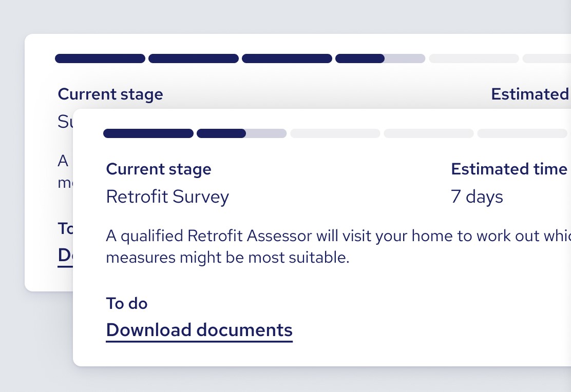The image size is (571, 392).
Task: Click fifth progress segment on front card
Action: (x=522, y=133)
